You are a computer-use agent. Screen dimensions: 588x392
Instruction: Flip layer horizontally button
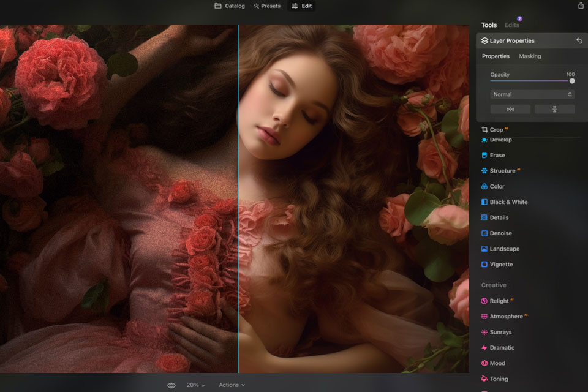pyautogui.click(x=510, y=109)
